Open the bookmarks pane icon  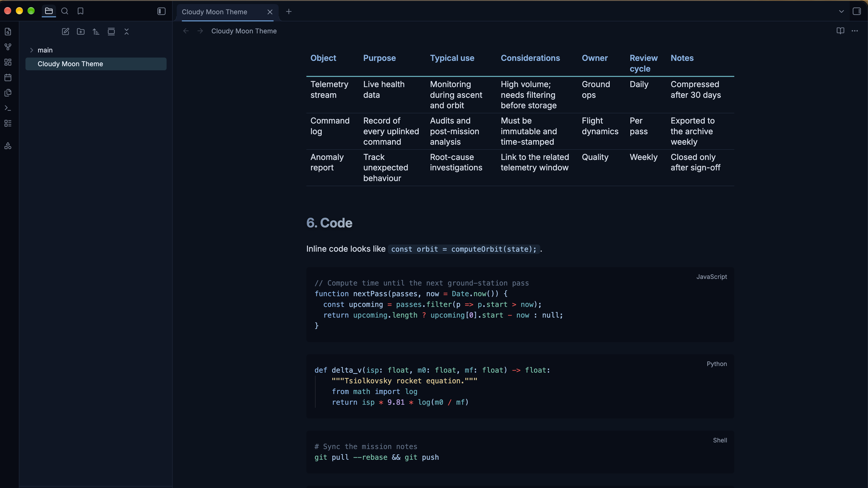[x=80, y=11]
